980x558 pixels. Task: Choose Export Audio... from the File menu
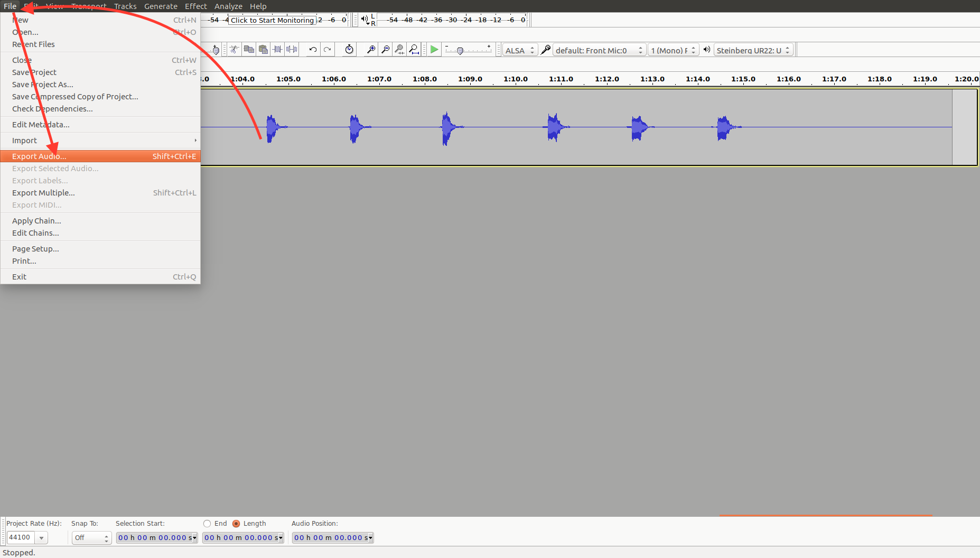pos(40,156)
